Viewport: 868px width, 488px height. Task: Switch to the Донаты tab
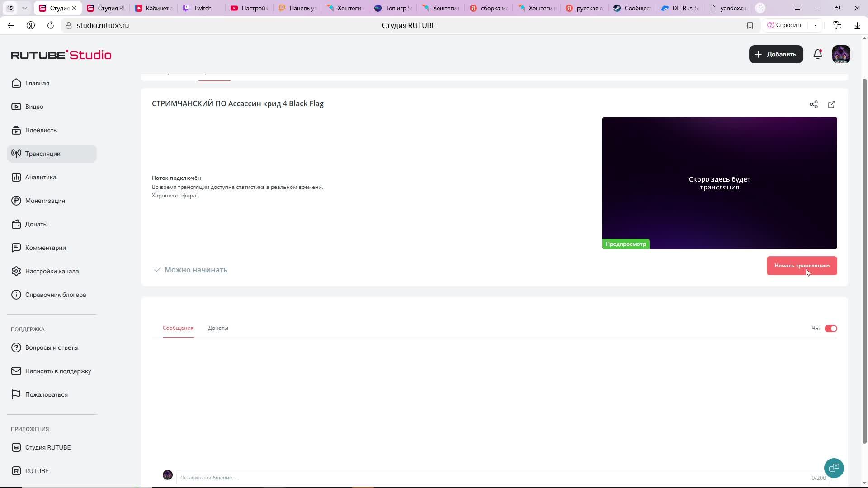pos(218,328)
